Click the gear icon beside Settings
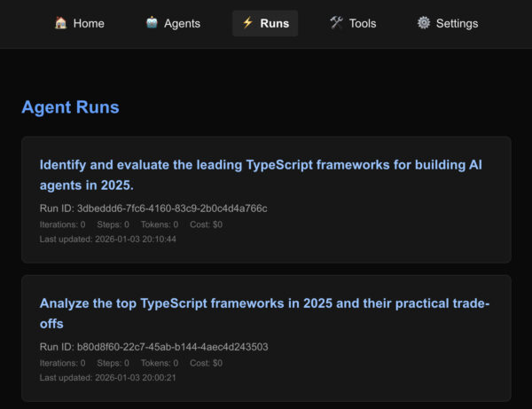Screen dimensions: 532x409 pyautogui.click(x=424, y=24)
